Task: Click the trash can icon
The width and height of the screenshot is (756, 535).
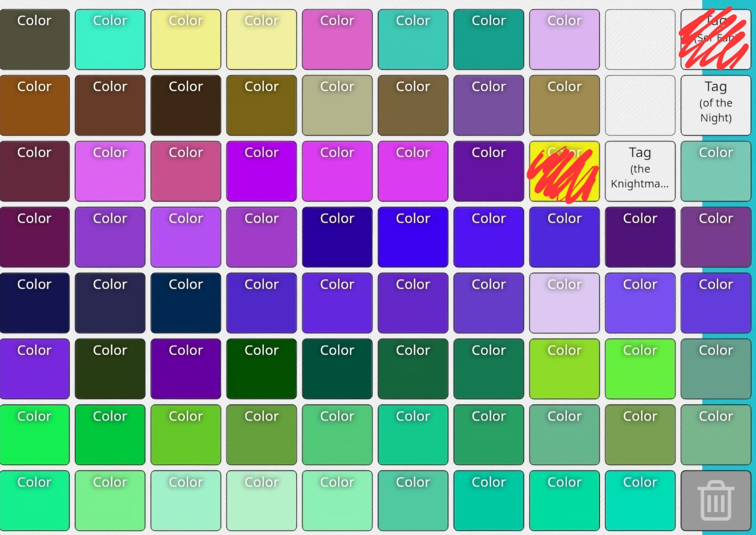Action: [715, 500]
